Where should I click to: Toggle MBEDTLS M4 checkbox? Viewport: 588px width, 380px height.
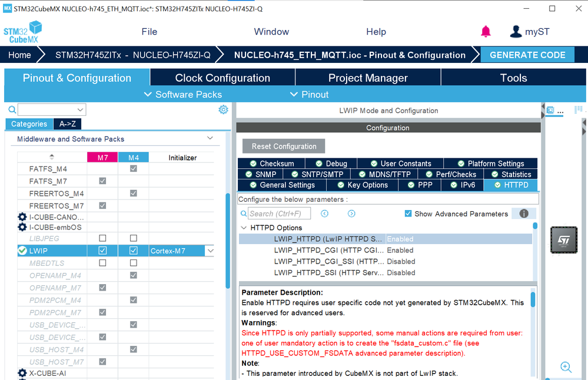tap(133, 263)
